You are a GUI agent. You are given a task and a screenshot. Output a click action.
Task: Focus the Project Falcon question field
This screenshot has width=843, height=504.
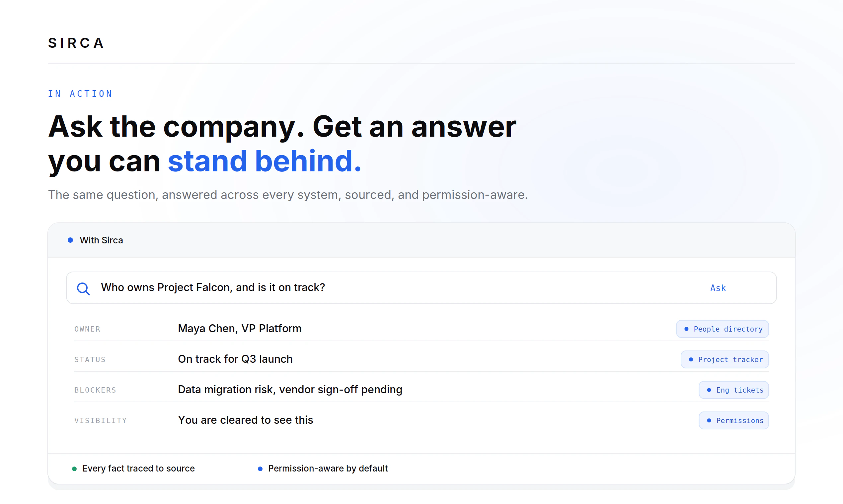[x=421, y=288]
